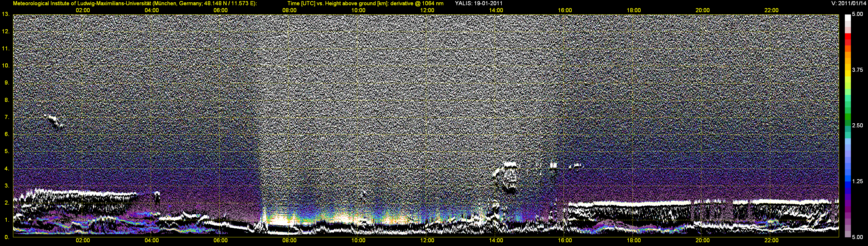This screenshot has width=868, height=246.
Task: Click the 1.25 colorbar value
Action: click(x=858, y=181)
